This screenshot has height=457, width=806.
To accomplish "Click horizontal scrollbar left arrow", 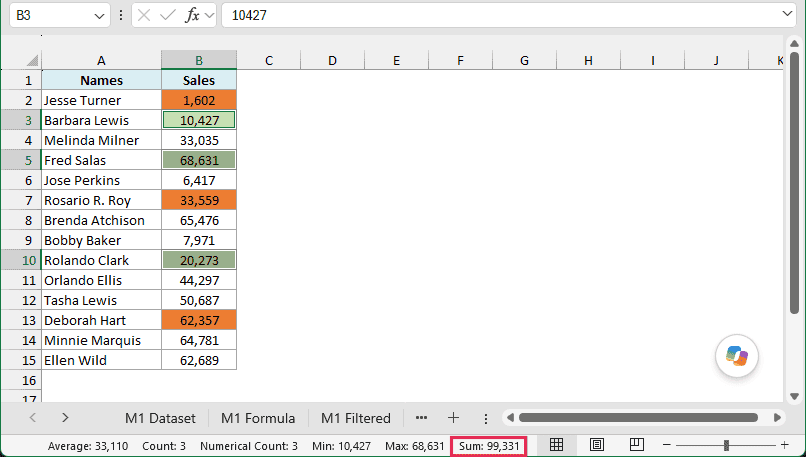I will pyautogui.click(x=510, y=418).
